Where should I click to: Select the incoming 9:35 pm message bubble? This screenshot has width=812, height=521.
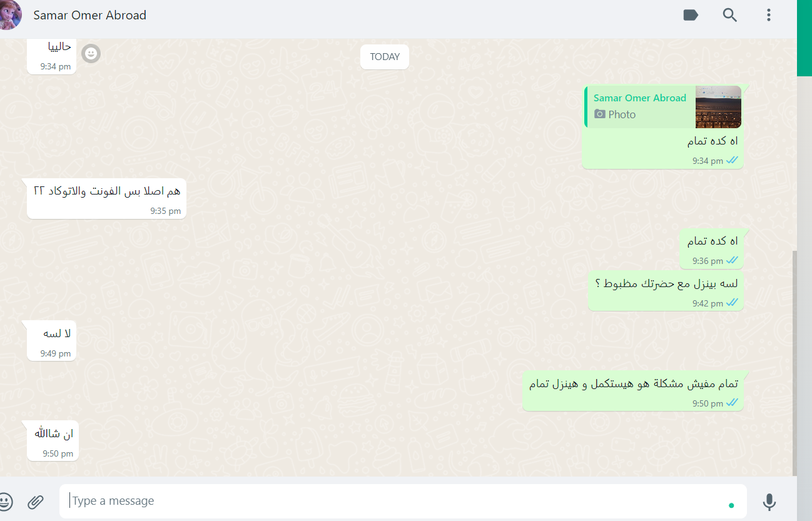coord(107,198)
